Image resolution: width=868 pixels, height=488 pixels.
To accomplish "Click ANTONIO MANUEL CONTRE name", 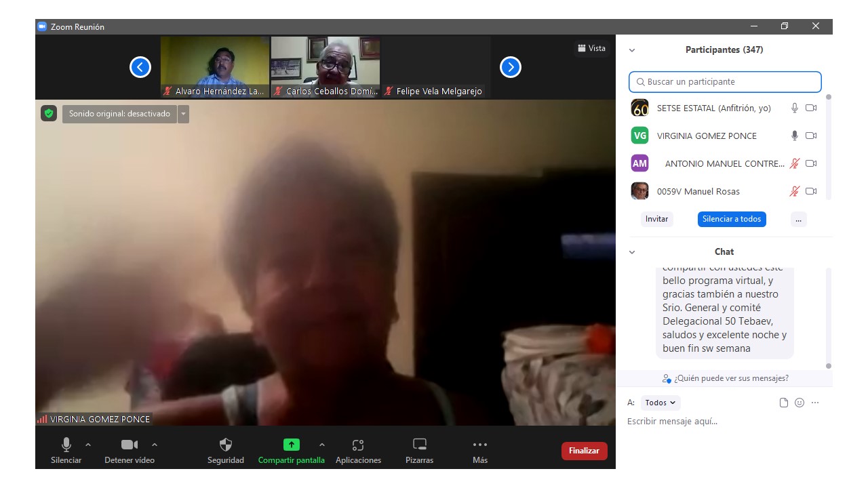I will coord(724,163).
